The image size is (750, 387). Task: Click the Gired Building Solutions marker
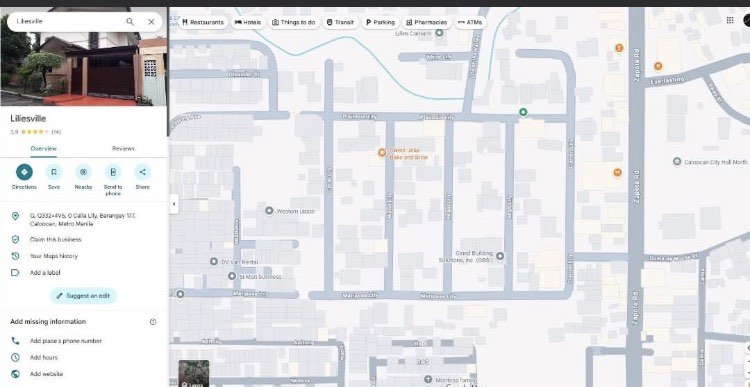pyautogui.click(x=500, y=256)
